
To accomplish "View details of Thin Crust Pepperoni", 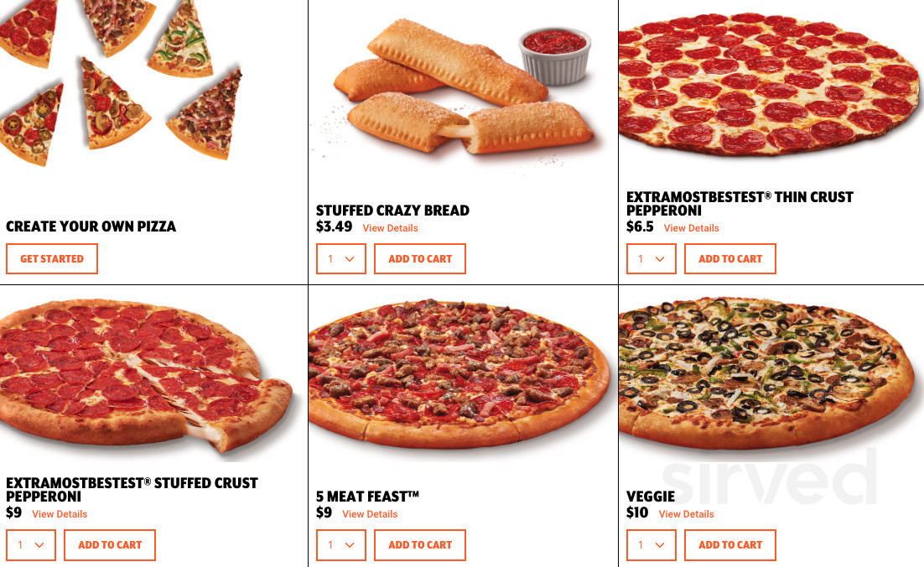I will click(x=691, y=228).
